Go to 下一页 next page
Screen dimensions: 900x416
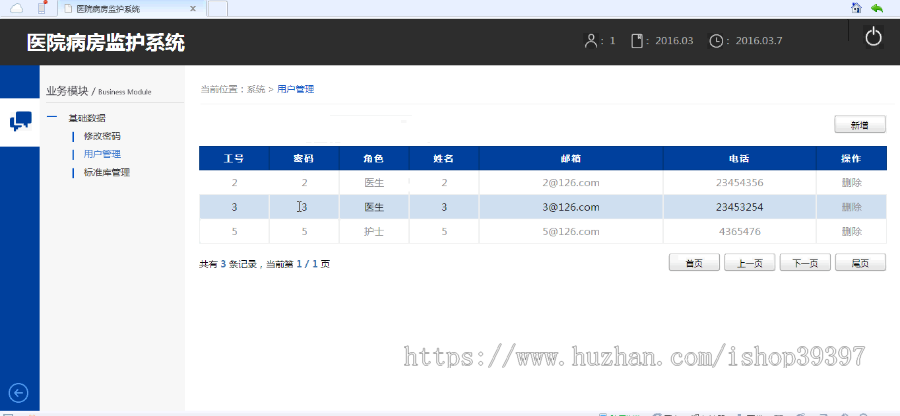(805, 263)
